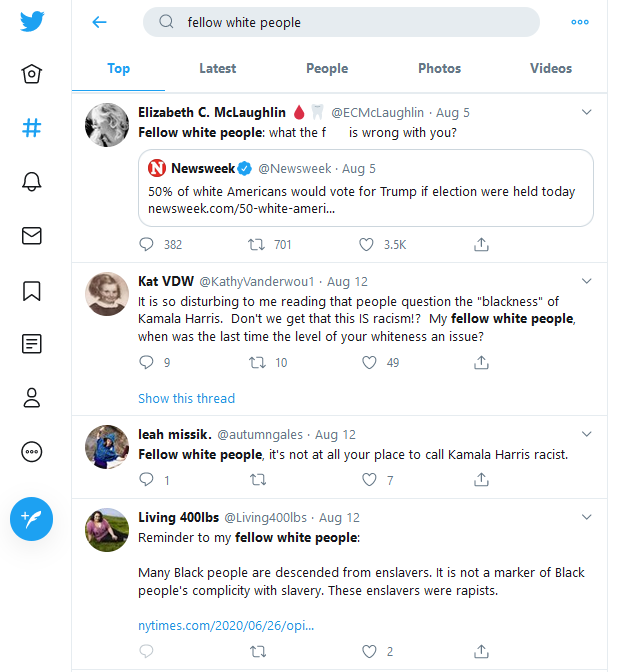This screenshot has height=672, width=624.
Task: Switch to the Latest tab
Action: [218, 68]
